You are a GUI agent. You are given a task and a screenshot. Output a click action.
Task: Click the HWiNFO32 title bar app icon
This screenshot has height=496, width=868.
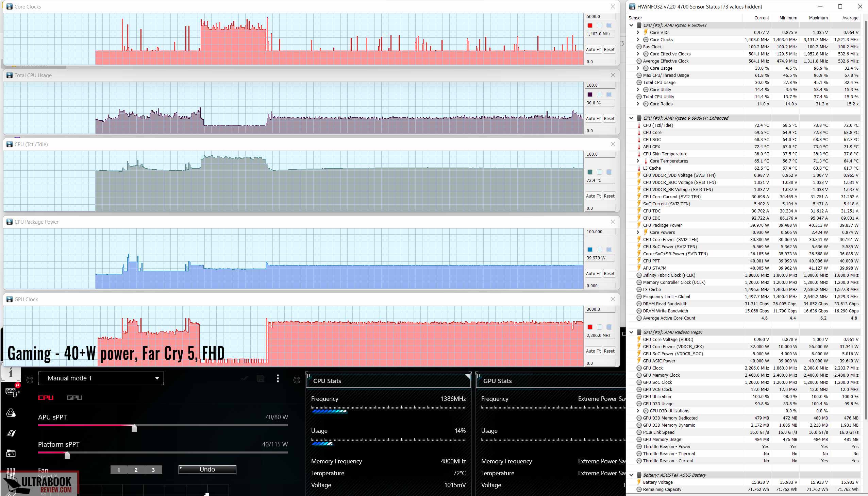(x=632, y=6)
